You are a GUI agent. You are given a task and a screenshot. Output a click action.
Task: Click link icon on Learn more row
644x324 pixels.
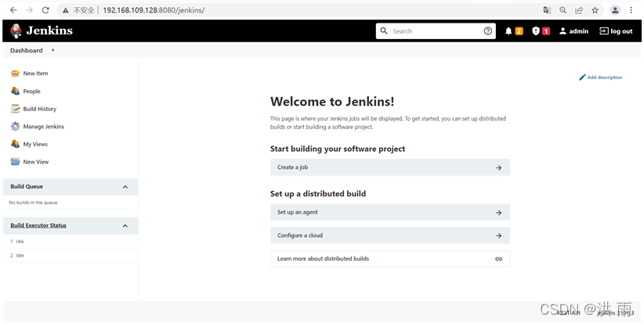coord(498,259)
